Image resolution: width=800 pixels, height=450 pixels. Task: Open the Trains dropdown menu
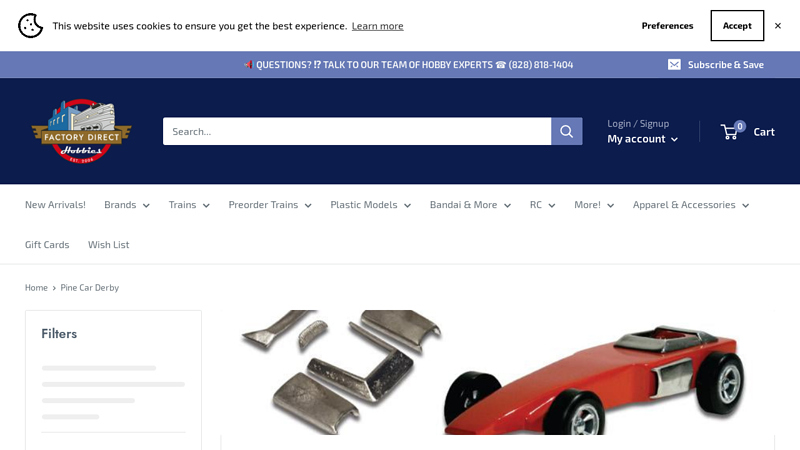pyautogui.click(x=189, y=205)
